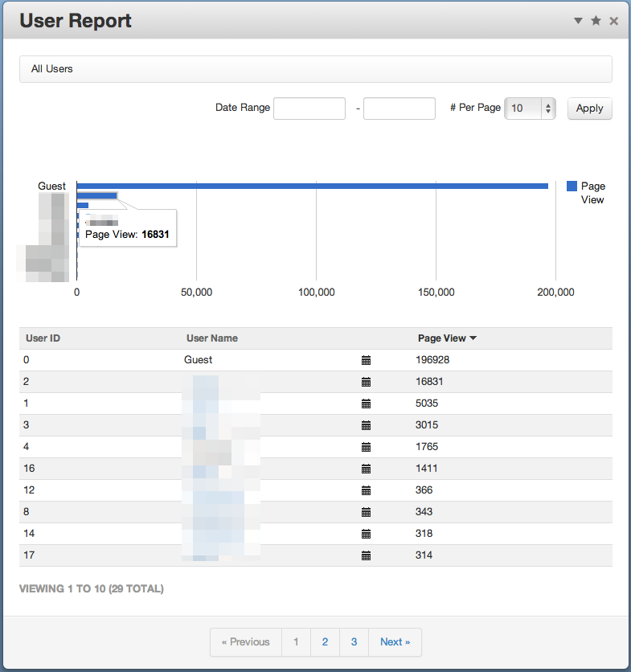The height and width of the screenshot is (672, 631).
Task: Open the panel dropdown triangle in header
Action: point(578,21)
